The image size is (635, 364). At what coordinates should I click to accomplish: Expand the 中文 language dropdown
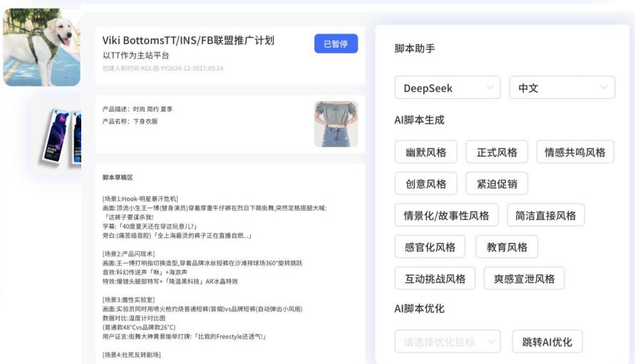tap(562, 88)
